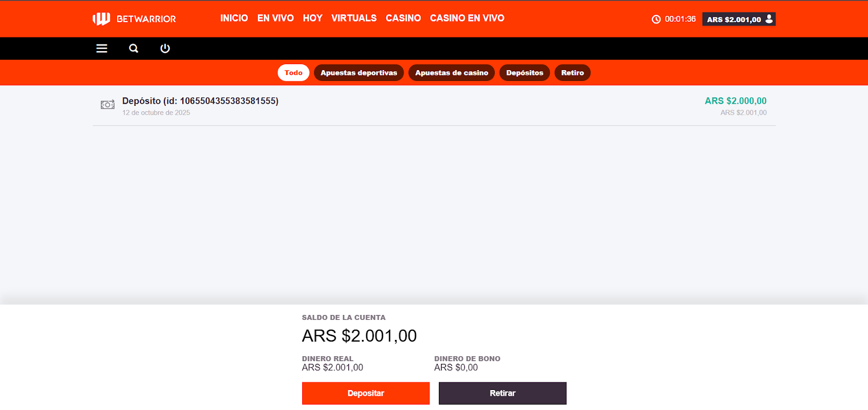This screenshot has height=410, width=868.
Task: Navigate to HOY events
Action: [x=312, y=18]
